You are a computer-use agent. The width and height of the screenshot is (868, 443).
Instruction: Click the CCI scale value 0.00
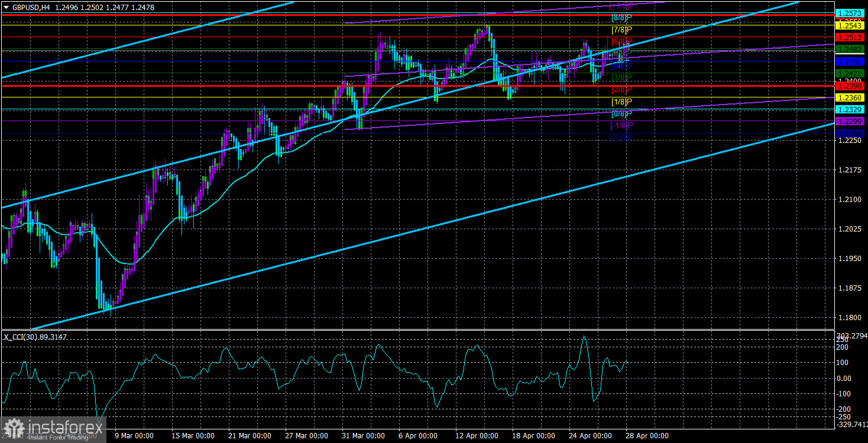(844, 379)
